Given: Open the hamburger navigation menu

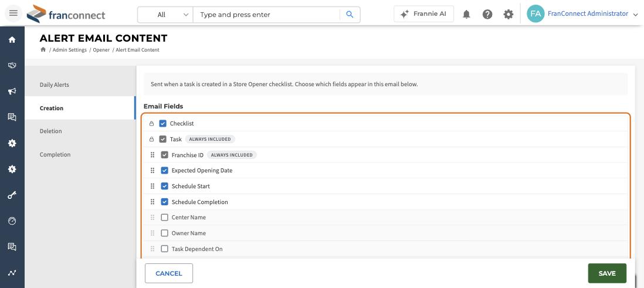Looking at the screenshot, I should pos(13,13).
